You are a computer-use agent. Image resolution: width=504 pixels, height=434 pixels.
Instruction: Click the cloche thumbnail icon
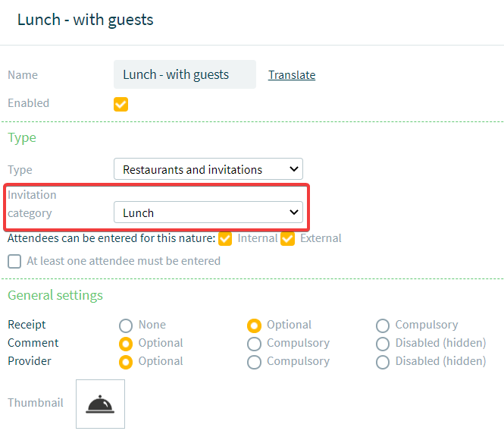(x=100, y=404)
